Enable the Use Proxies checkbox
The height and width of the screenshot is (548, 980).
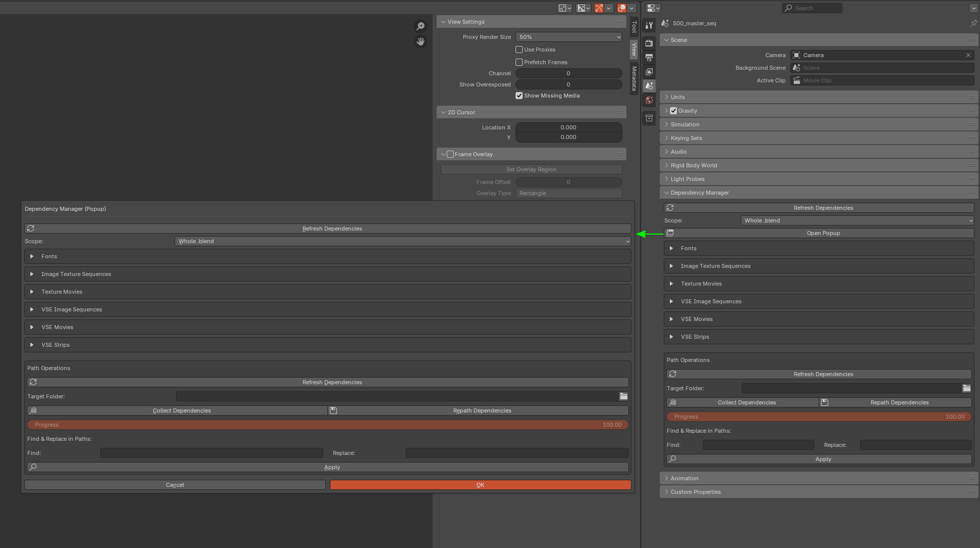click(x=519, y=50)
